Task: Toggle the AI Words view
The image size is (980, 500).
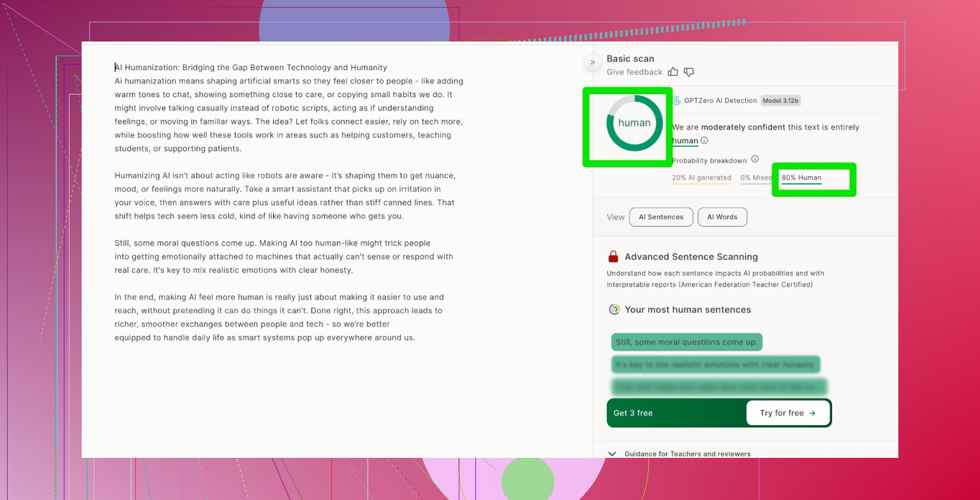Action: pyautogui.click(x=722, y=217)
